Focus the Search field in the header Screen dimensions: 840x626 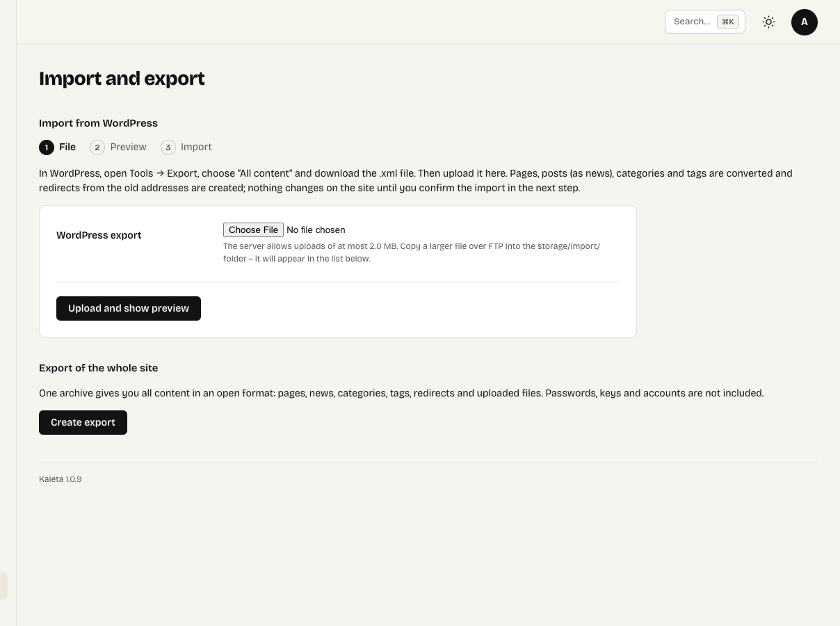click(x=704, y=22)
